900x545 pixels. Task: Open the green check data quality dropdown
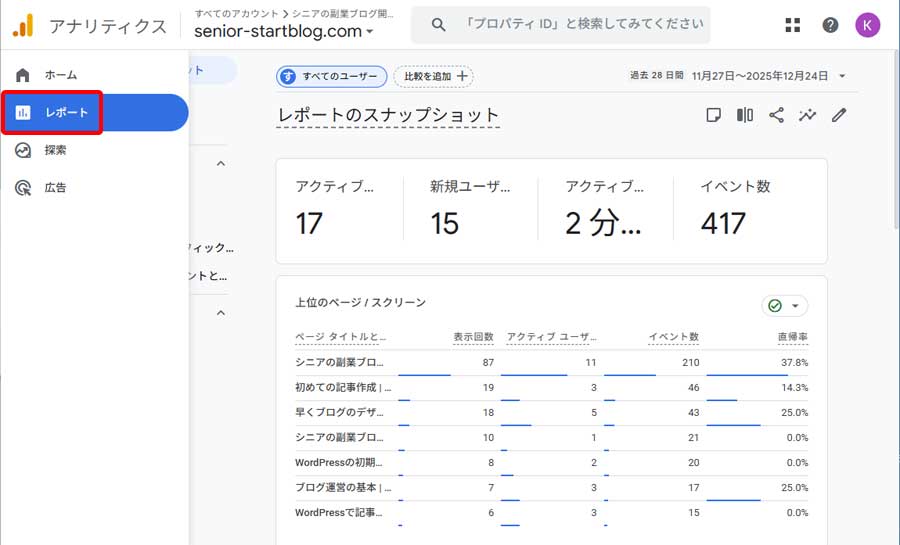click(784, 306)
